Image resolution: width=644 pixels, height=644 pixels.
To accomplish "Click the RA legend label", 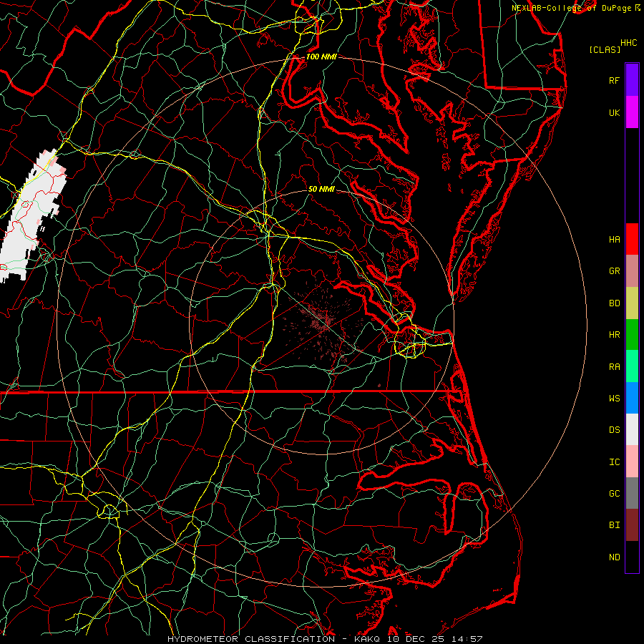I will pos(614,367).
